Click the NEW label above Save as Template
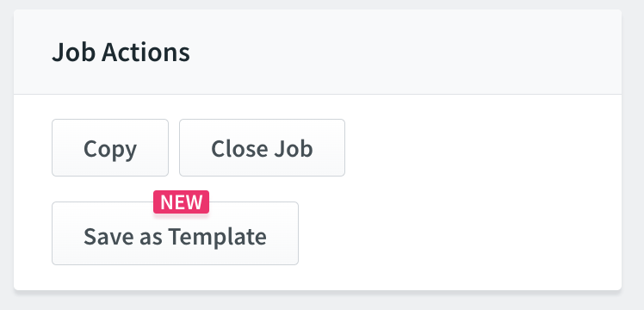Screen dimensions: 644x310 tap(181, 202)
